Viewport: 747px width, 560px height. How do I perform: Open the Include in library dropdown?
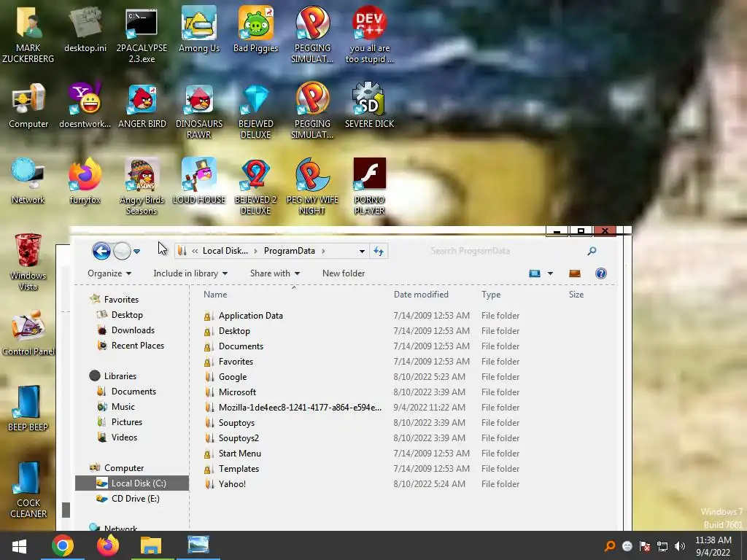coord(190,273)
